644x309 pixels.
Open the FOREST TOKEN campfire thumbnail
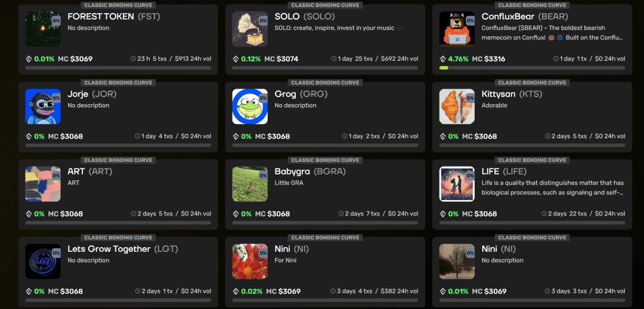coord(43,29)
